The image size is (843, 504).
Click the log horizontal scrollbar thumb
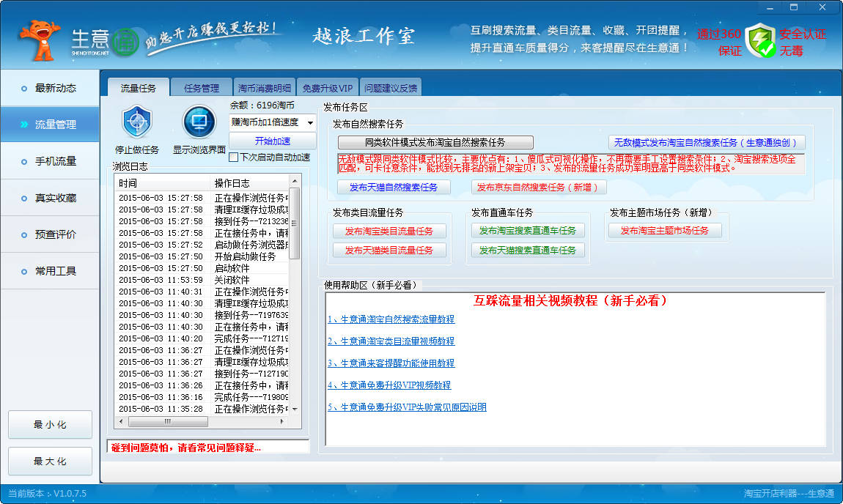click(x=168, y=422)
